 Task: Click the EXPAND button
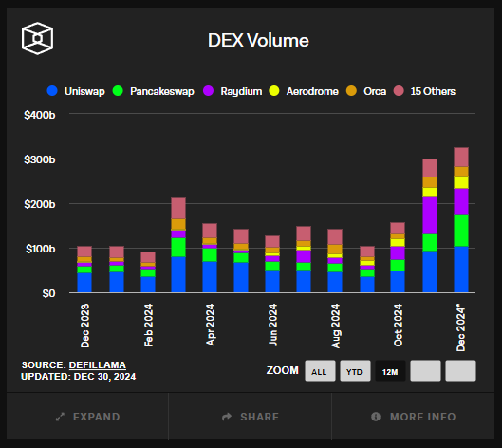coord(87,417)
